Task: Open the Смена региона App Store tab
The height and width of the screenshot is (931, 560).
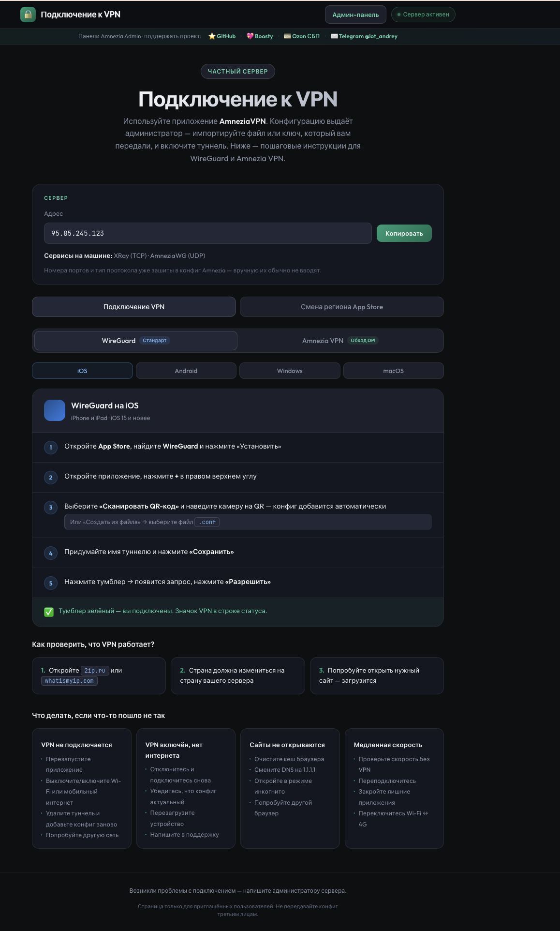Action: point(342,307)
